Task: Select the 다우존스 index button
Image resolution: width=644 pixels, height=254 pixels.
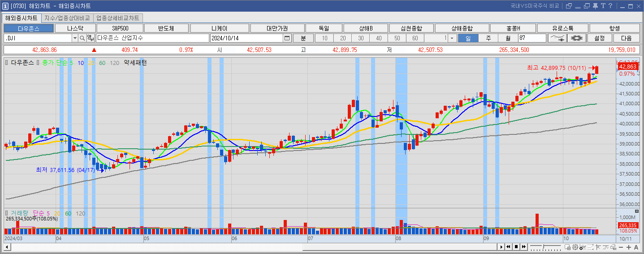Action: point(28,28)
